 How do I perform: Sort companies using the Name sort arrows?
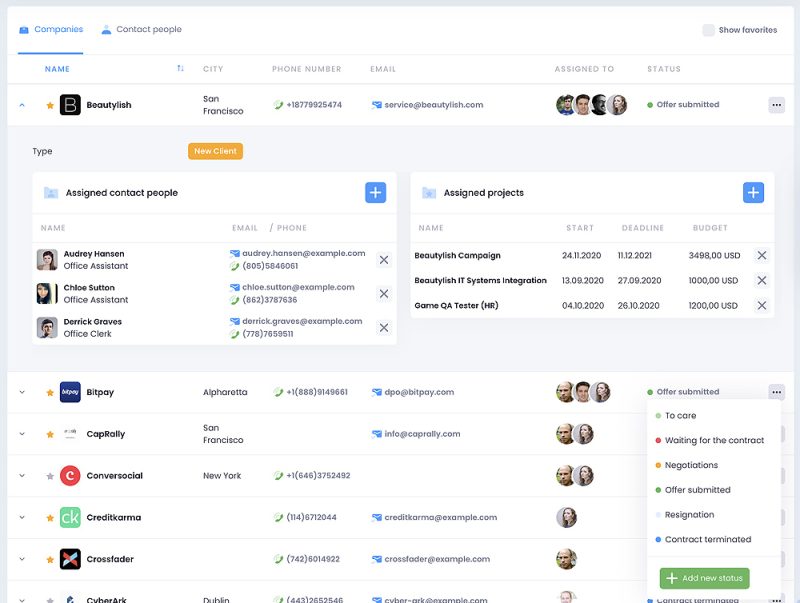180,68
